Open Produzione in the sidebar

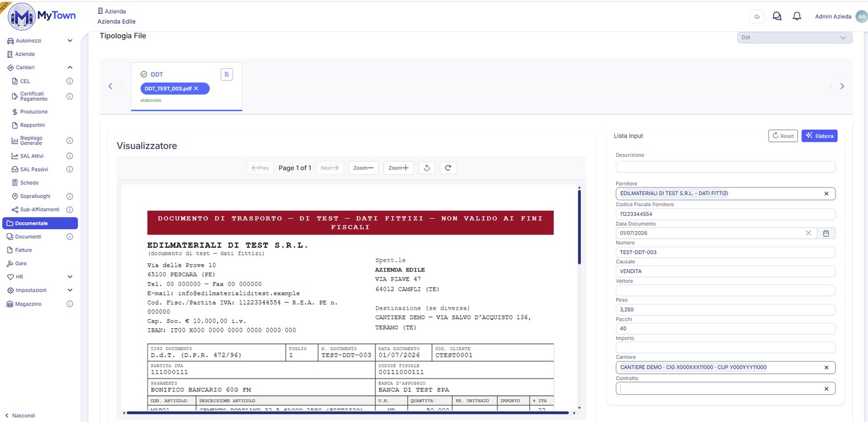click(x=34, y=112)
